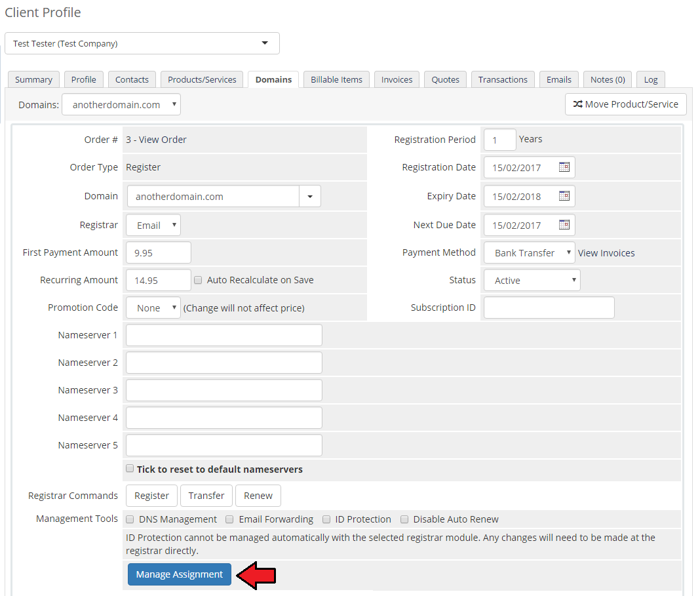
Task: Focus Nameserver 4 input field
Action: click(x=224, y=418)
